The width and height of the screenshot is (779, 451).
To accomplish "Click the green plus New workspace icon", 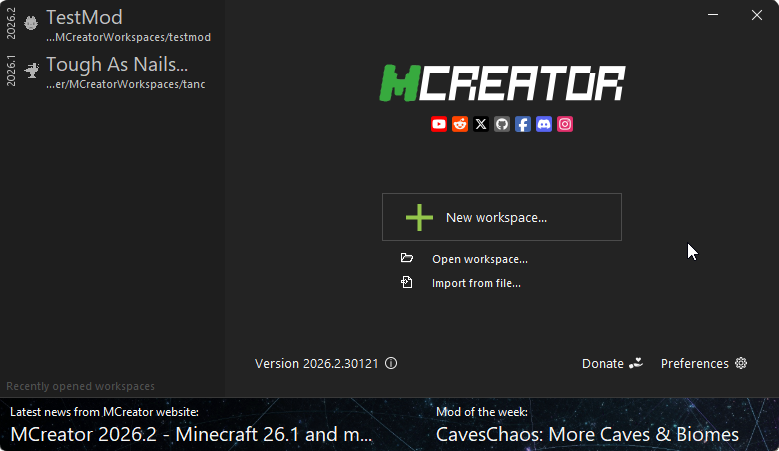I will point(419,217).
